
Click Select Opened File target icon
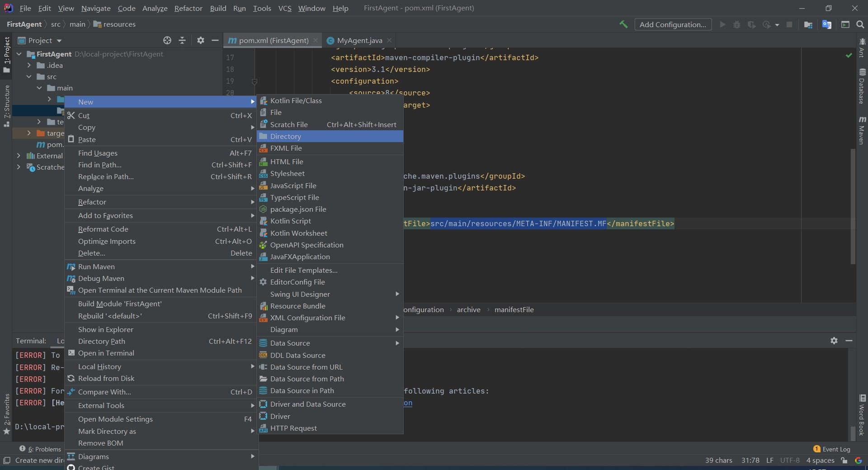tap(167, 40)
